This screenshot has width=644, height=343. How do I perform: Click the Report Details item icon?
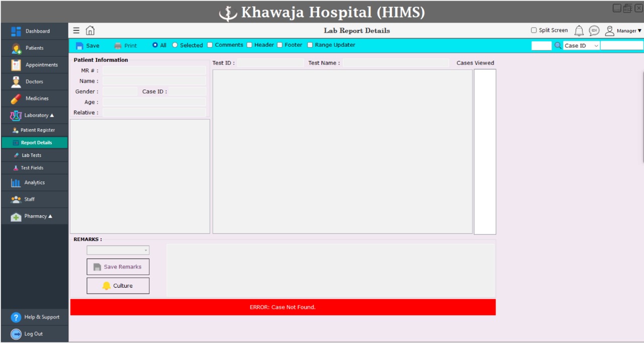point(16,143)
